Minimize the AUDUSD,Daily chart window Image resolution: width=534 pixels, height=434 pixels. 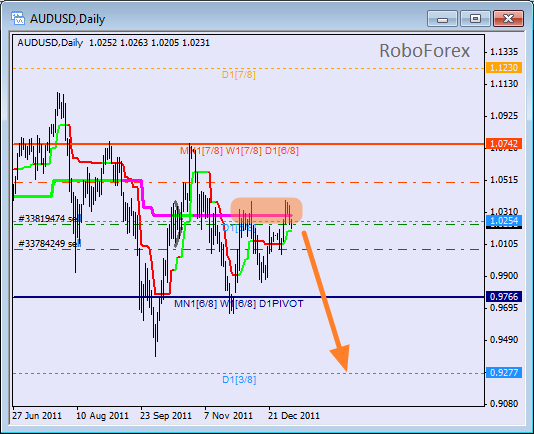442,18
